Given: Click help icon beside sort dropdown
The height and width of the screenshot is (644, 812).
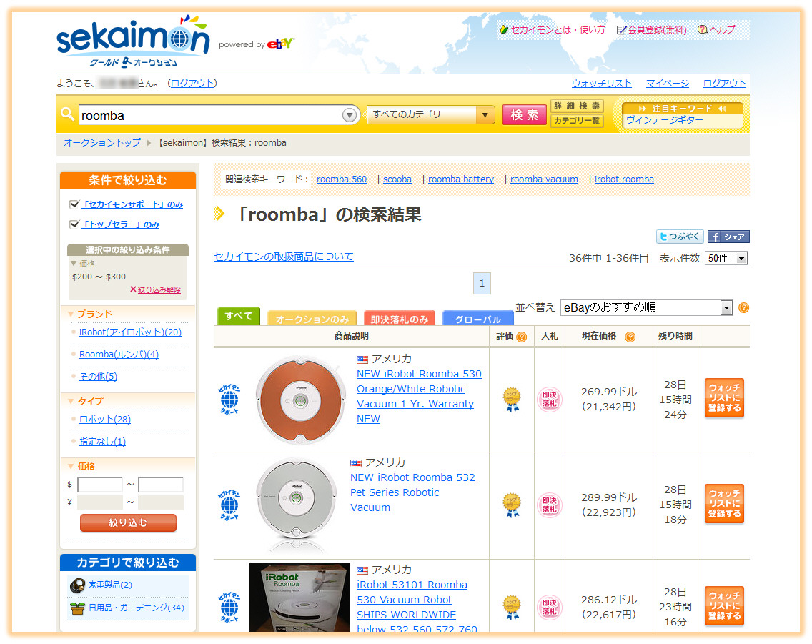Looking at the screenshot, I should click(x=743, y=308).
